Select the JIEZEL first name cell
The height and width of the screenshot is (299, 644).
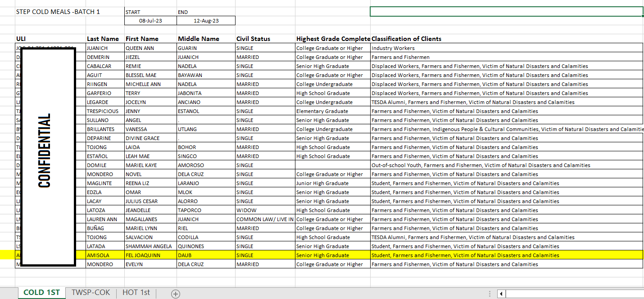tap(150, 57)
